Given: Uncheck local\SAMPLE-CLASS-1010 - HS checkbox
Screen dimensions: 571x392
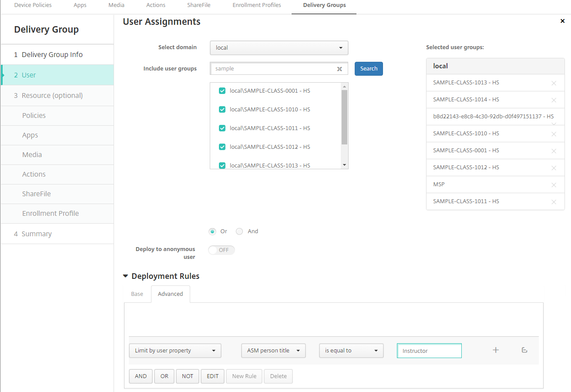Looking at the screenshot, I should (x=222, y=110).
